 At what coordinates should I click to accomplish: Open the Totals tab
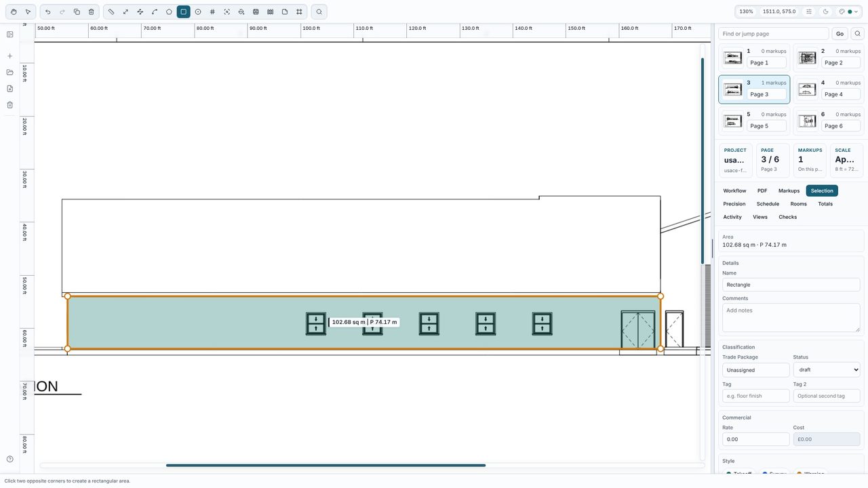pos(825,204)
